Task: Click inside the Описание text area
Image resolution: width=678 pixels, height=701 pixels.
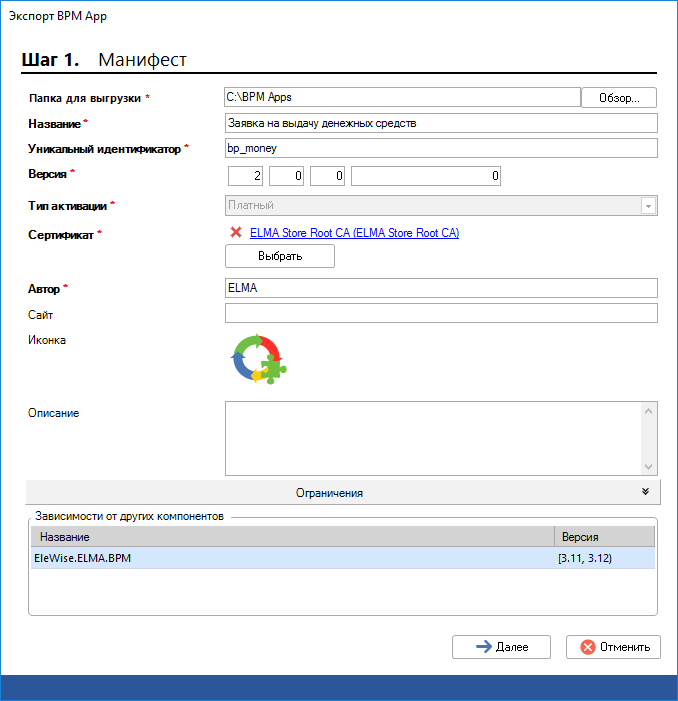Action: (x=434, y=439)
